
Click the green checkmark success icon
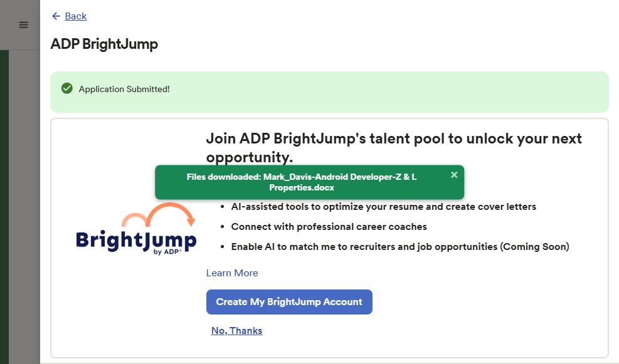point(67,89)
